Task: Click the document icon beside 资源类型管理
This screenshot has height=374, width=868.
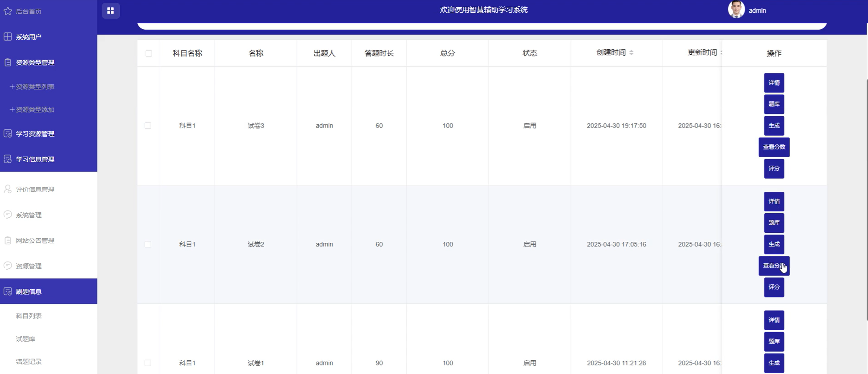Action: [8, 62]
